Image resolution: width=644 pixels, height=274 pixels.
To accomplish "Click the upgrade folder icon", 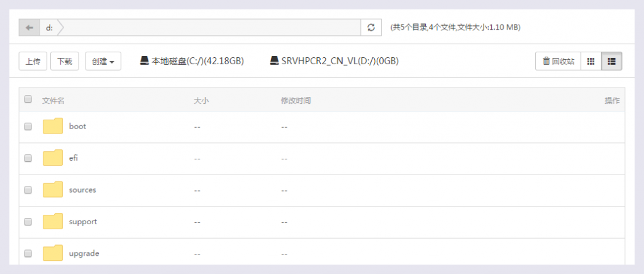I will click(53, 253).
